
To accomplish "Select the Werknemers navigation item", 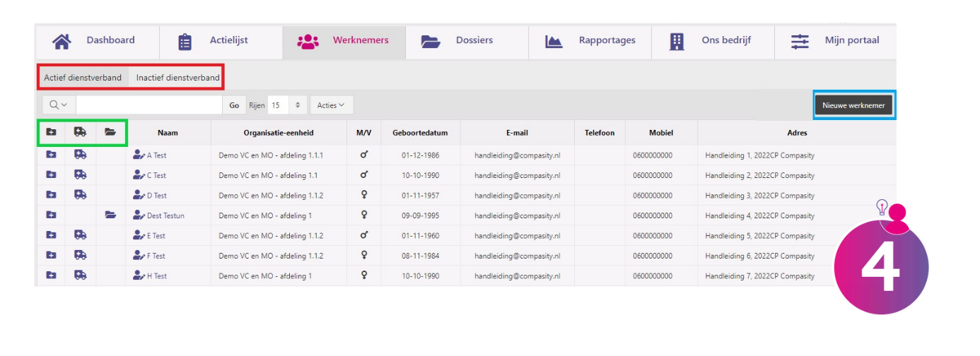I will [344, 42].
